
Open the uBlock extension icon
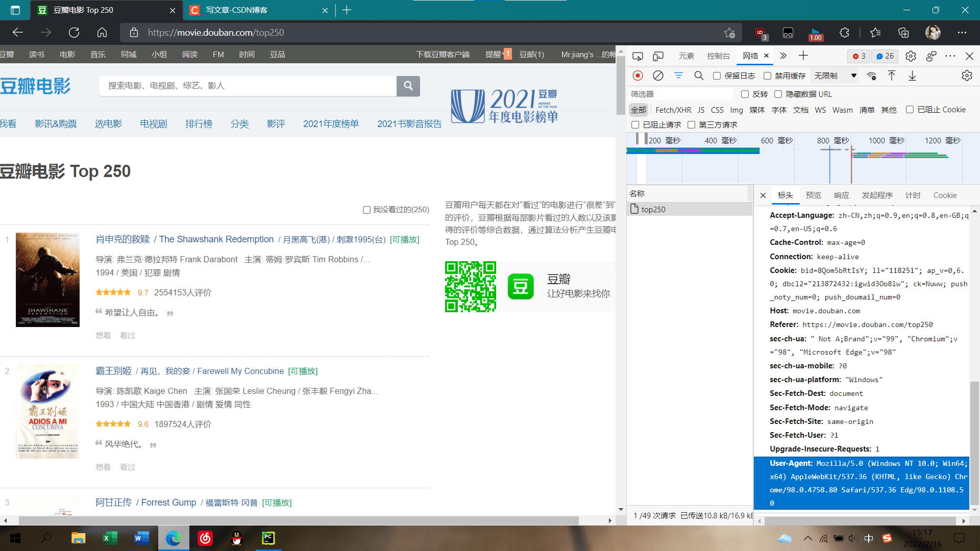point(761,33)
